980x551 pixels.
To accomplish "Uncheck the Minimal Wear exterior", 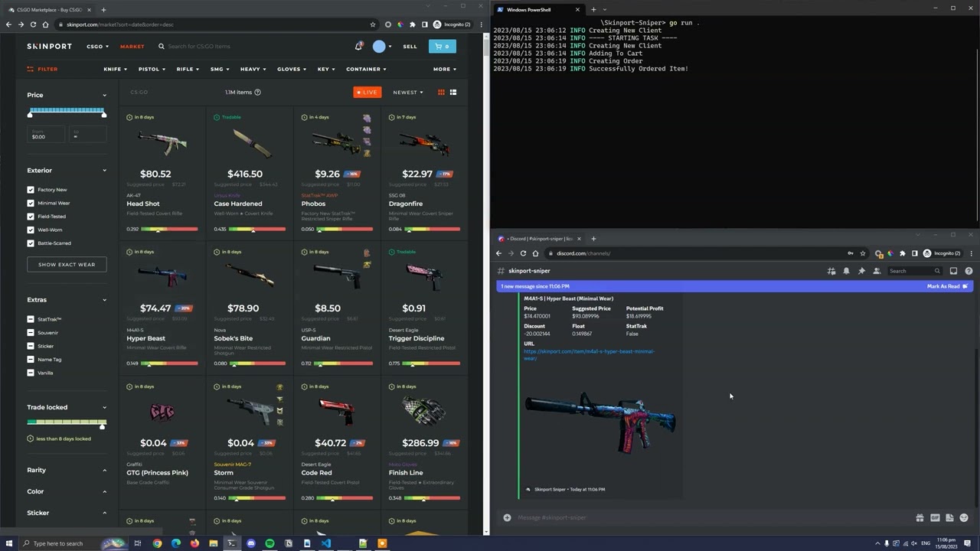I will click(x=31, y=203).
